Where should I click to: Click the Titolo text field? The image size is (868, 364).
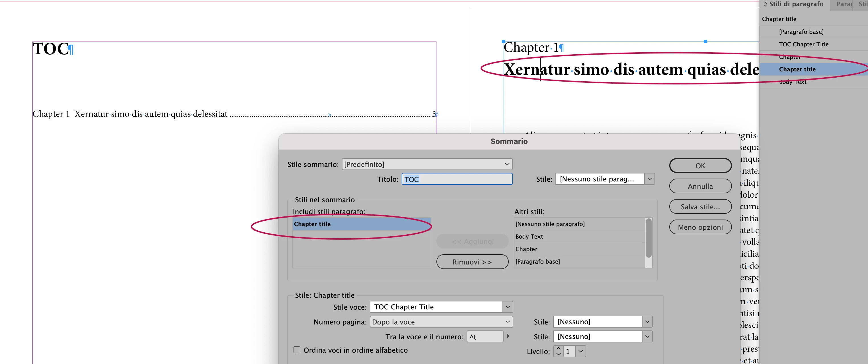point(457,179)
